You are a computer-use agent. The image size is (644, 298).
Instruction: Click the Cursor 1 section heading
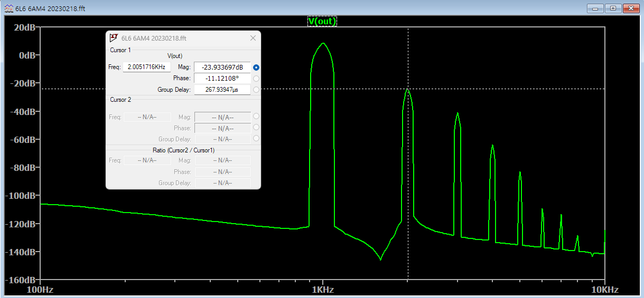[120, 50]
